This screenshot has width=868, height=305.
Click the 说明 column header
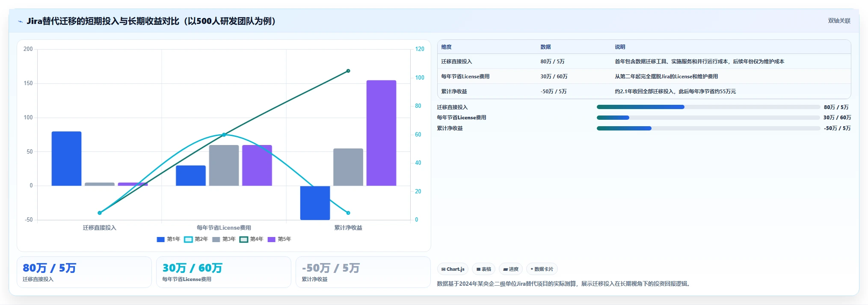pos(620,47)
